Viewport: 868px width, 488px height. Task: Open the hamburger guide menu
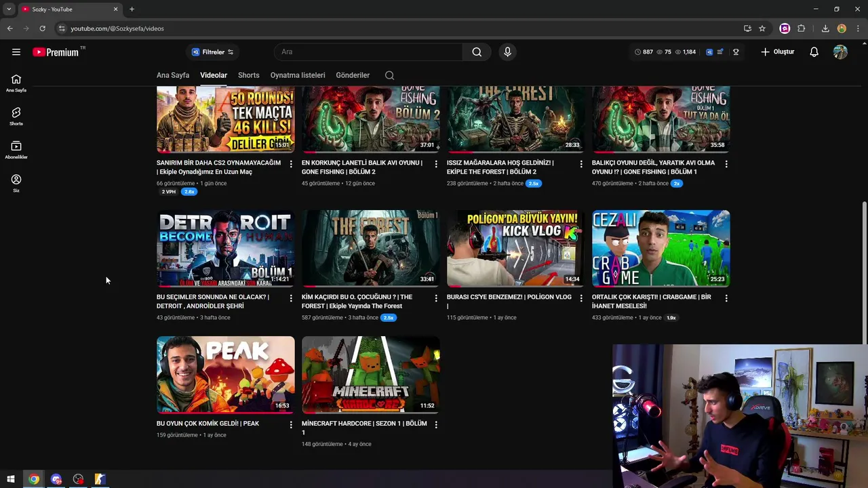tap(16, 52)
